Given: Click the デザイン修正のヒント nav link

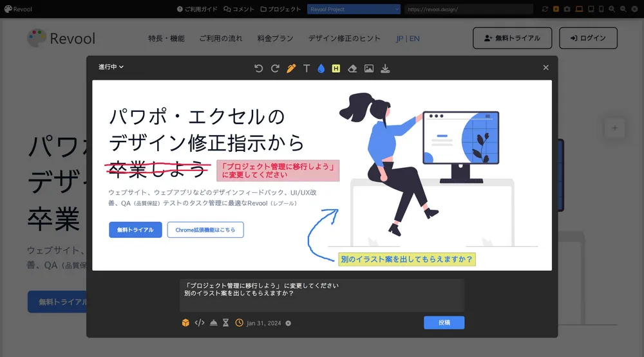Looking at the screenshot, I should pos(344,39).
